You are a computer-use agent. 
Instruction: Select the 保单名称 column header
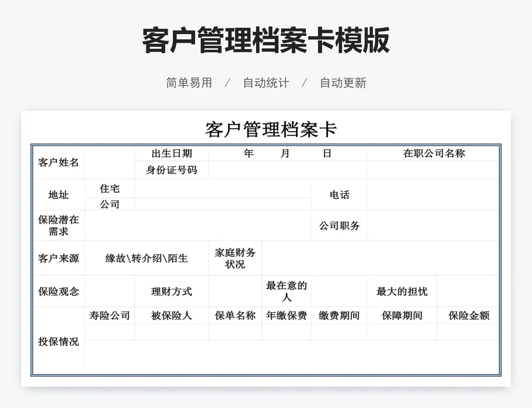click(x=235, y=315)
